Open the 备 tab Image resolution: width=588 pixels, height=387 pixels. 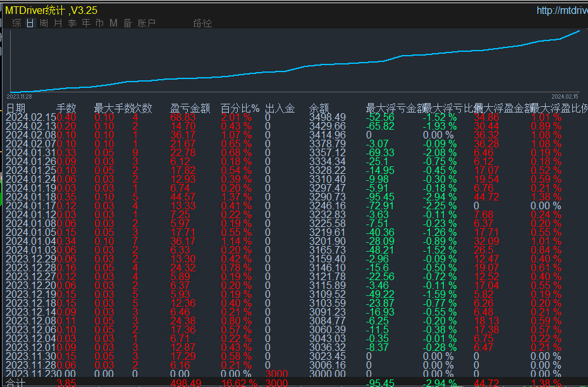tap(128, 23)
